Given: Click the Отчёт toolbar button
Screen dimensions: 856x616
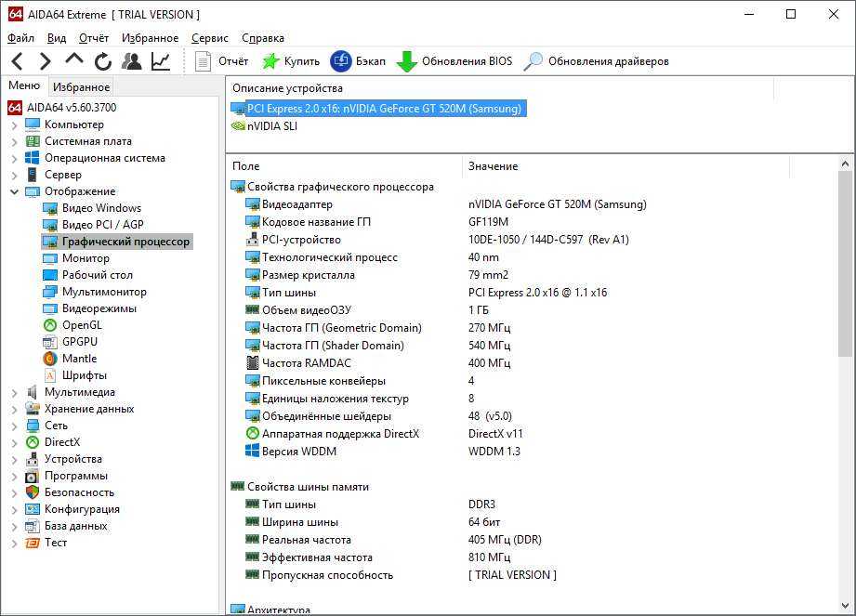Looking at the screenshot, I should tap(222, 61).
